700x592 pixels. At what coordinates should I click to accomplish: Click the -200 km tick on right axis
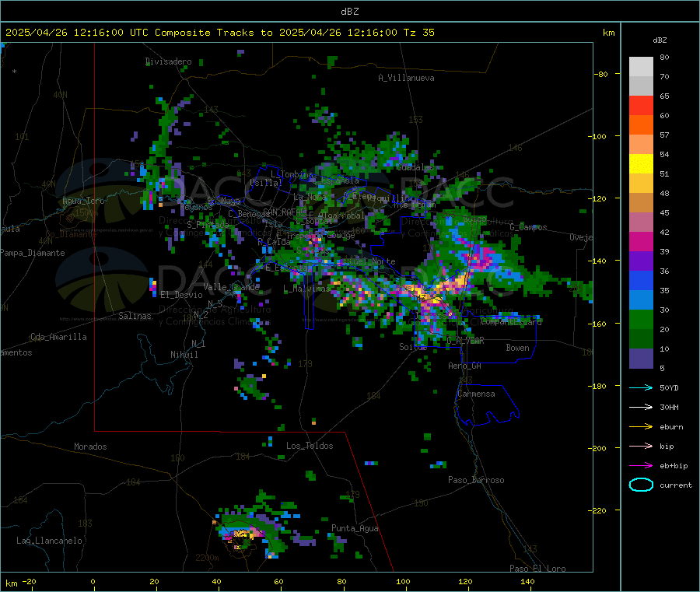pos(599,448)
